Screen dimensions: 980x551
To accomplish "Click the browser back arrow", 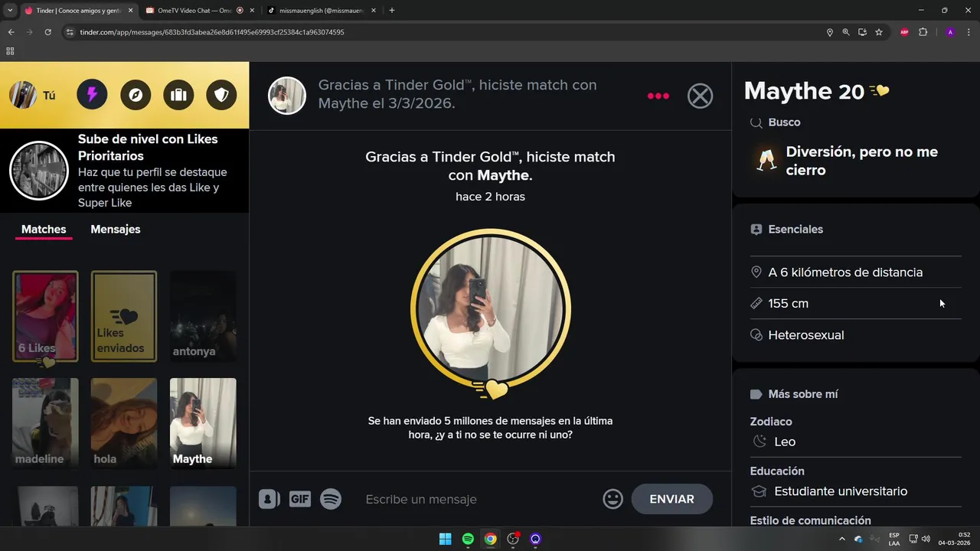I will (x=11, y=32).
